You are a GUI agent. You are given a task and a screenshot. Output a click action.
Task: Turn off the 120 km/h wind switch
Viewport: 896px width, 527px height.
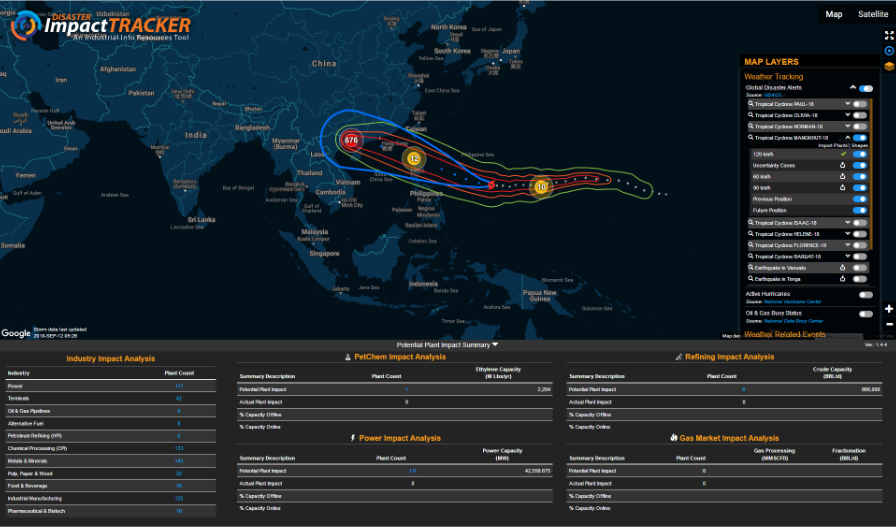(x=859, y=154)
